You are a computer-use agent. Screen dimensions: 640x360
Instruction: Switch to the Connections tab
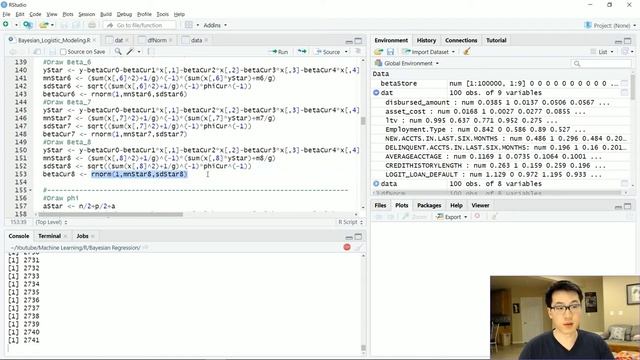pyautogui.click(x=461, y=40)
